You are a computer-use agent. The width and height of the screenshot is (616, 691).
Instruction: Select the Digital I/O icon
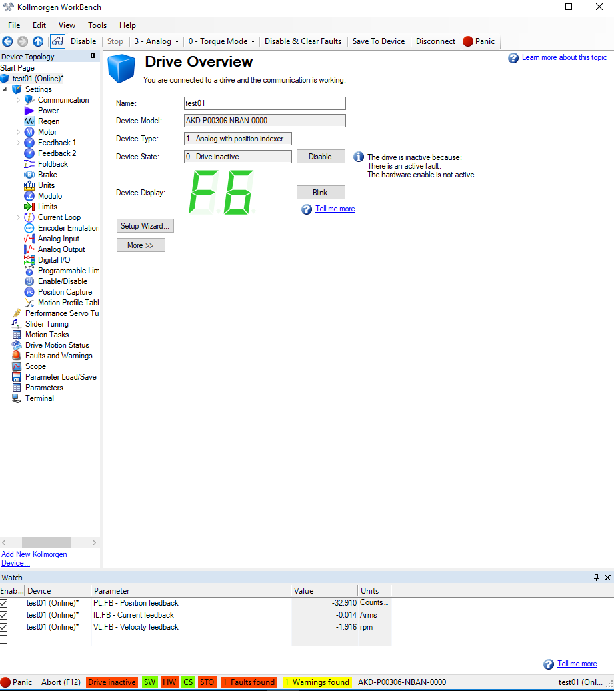coord(29,260)
